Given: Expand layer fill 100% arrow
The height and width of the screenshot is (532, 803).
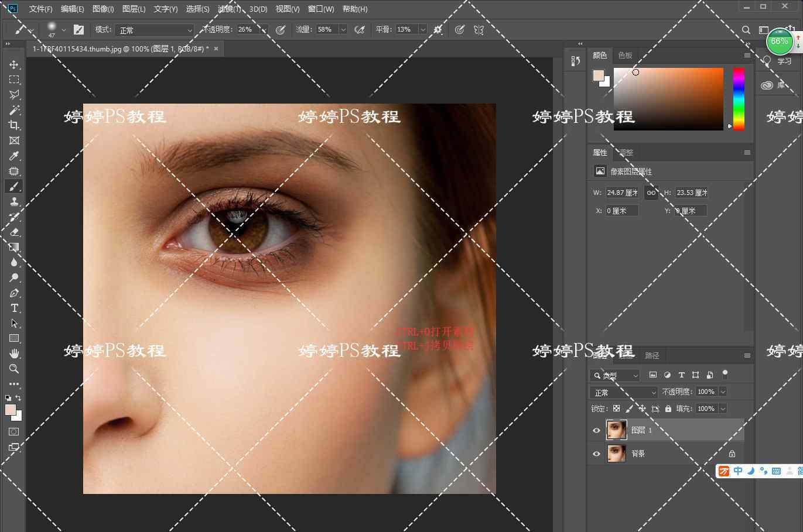Looking at the screenshot, I should 723,409.
